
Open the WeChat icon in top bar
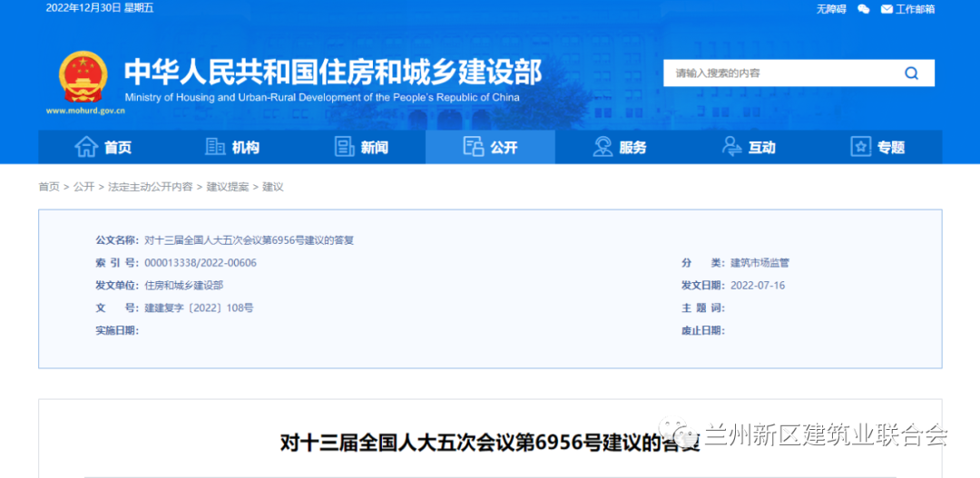[x=863, y=9]
